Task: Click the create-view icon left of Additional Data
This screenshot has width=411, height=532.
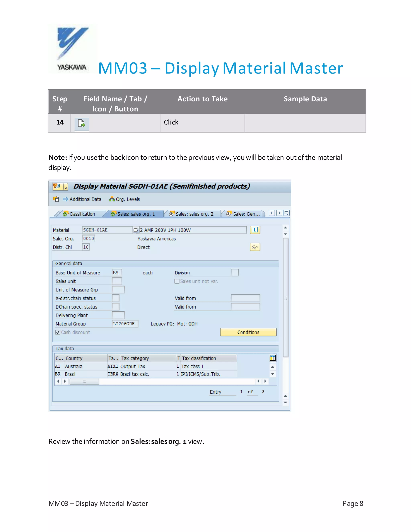Action: (x=56, y=199)
